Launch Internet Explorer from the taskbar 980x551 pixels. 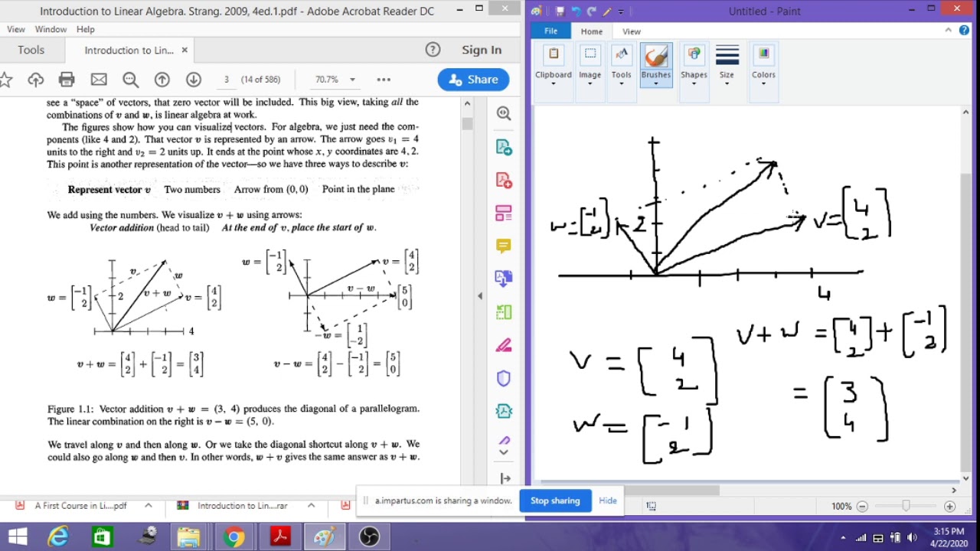[x=58, y=536]
